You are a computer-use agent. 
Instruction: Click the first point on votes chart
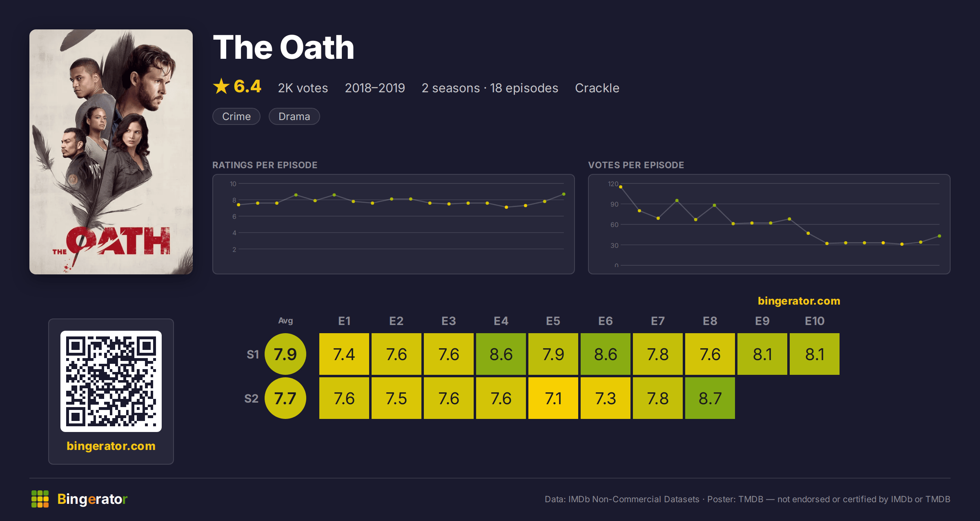(621, 187)
